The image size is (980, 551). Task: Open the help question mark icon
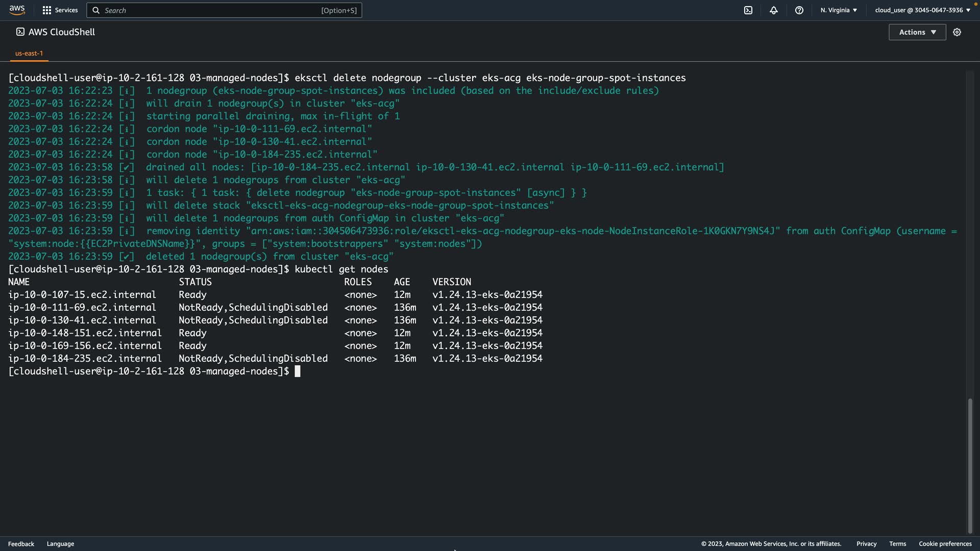point(799,10)
